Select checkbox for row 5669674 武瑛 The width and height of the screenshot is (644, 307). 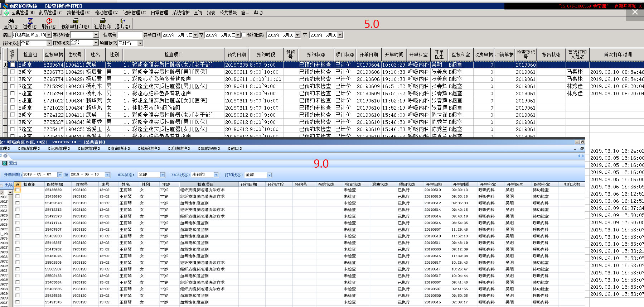click(x=13, y=65)
